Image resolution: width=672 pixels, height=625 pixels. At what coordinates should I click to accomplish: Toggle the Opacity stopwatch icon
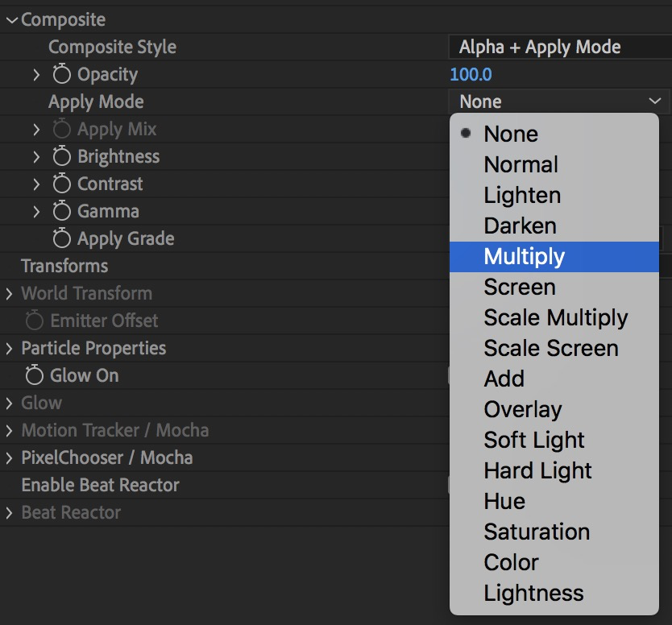coord(62,75)
